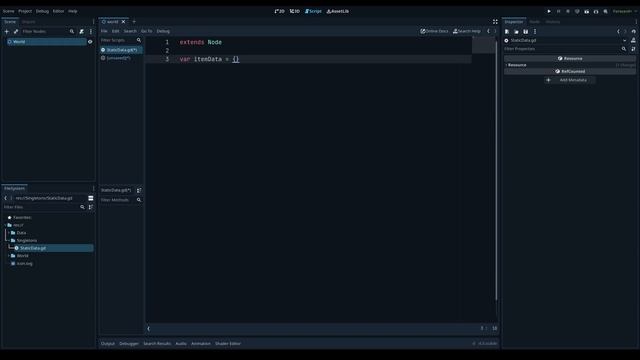Viewport: 640px width, 360px height.
Task: Open the script editor File menu
Action: (x=104, y=31)
